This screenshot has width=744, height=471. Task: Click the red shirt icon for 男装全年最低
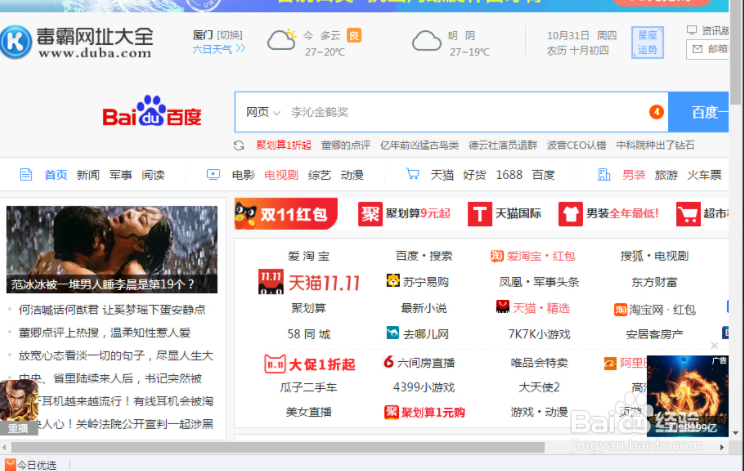pyautogui.click(x=570, y=214)
